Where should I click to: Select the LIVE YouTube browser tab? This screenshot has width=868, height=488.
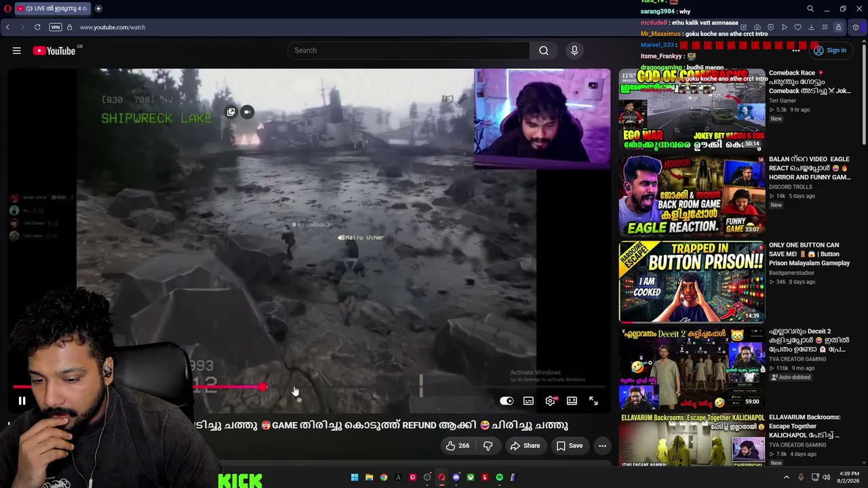53,9
